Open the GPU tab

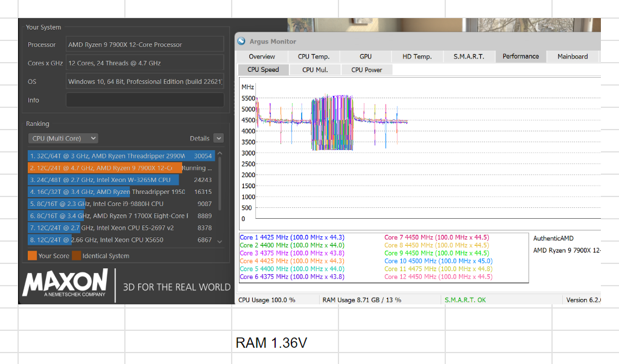(366, 57)
